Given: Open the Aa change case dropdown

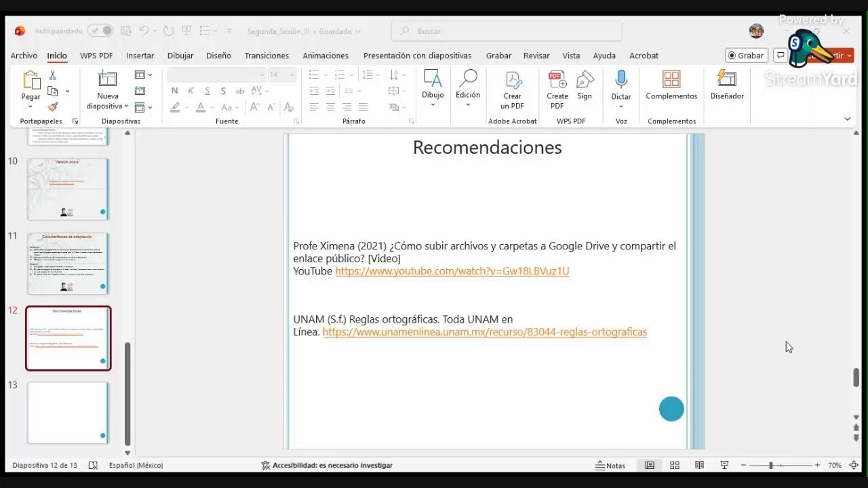Looking at the screenshot, I should click(229, 107).
